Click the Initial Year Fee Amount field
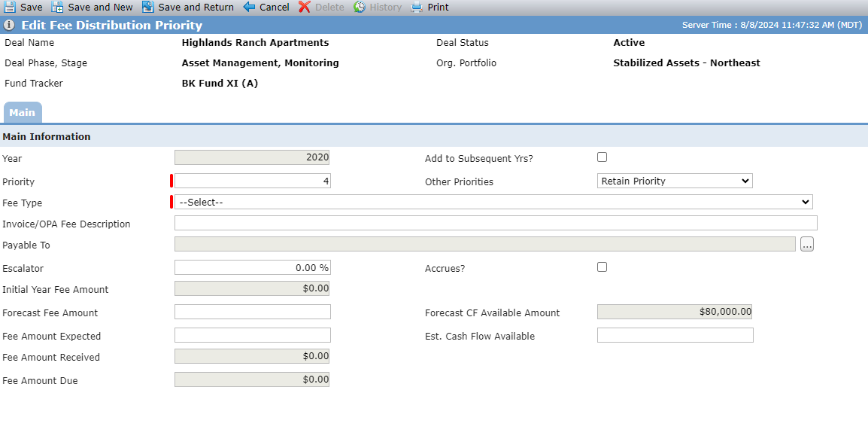Viewport: 868px width, 442px height. [x=253, y=288]
